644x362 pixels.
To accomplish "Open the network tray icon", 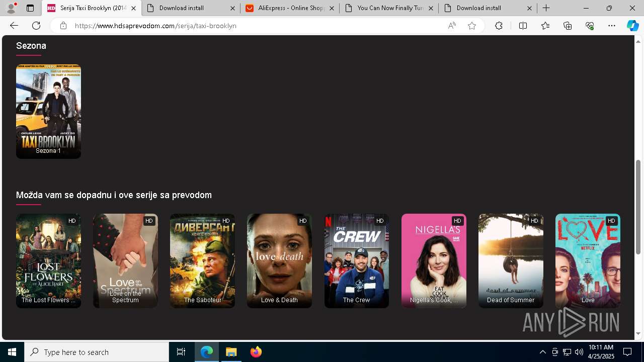I will tap(567, 352).
